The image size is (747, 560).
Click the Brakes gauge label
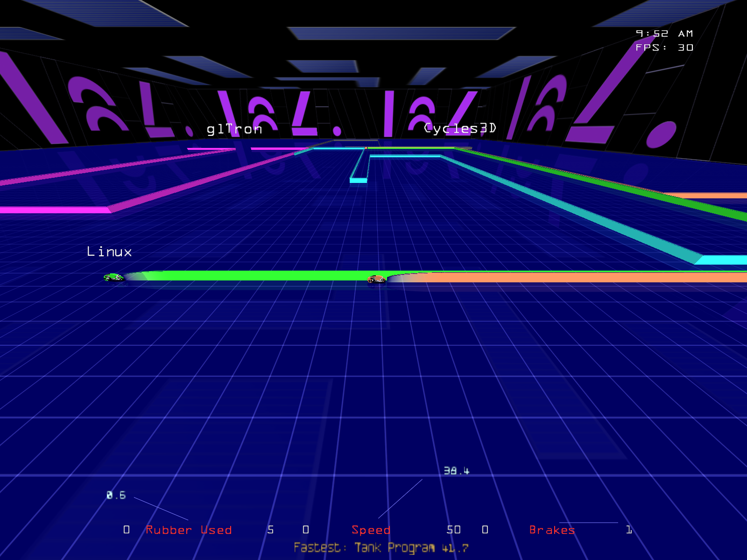click(552, 530)
